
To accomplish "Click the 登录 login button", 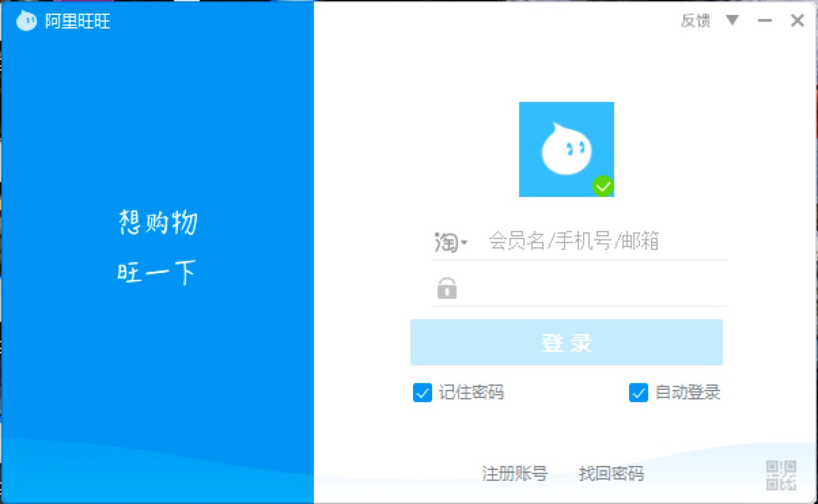I will (566, 342).
